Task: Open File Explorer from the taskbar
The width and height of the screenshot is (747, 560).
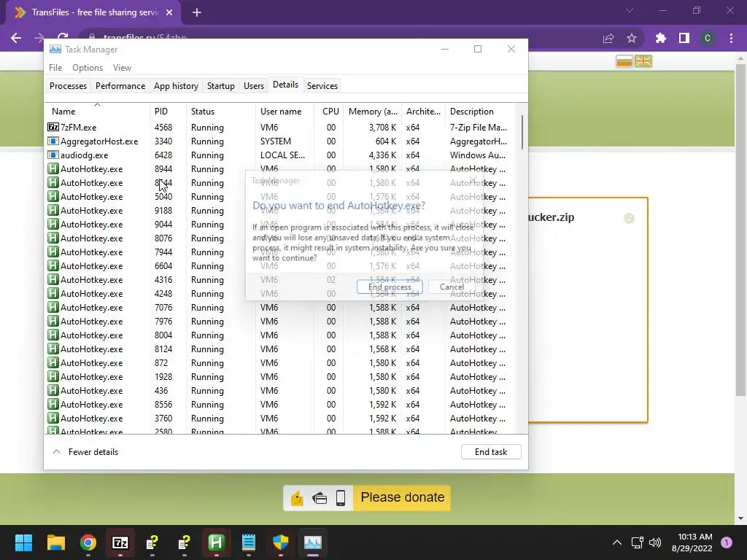Action: pyautogui.click(x=55, y=542)
